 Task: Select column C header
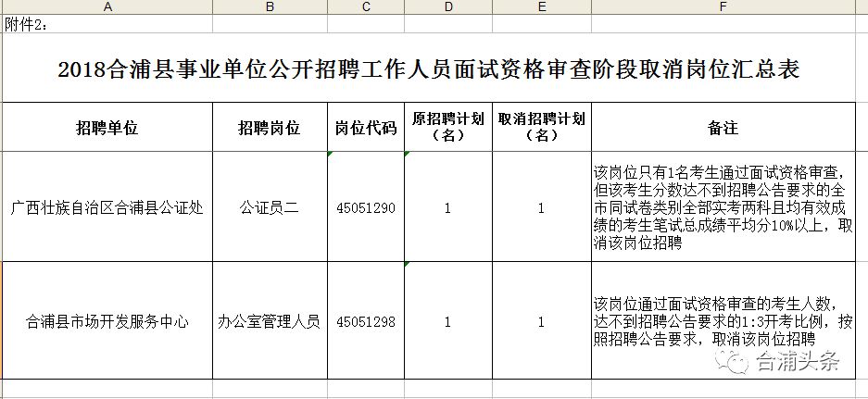pyautogui.click(x=366, y=6)
